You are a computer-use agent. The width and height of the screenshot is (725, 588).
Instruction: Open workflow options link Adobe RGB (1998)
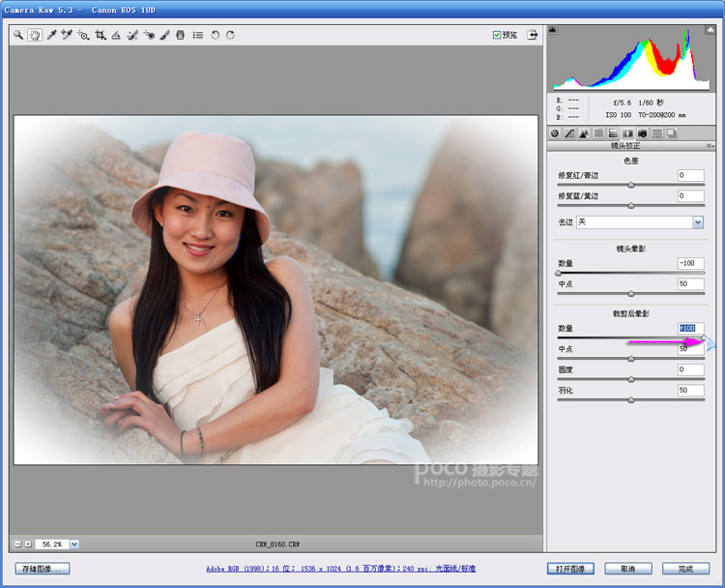point(341,569)
